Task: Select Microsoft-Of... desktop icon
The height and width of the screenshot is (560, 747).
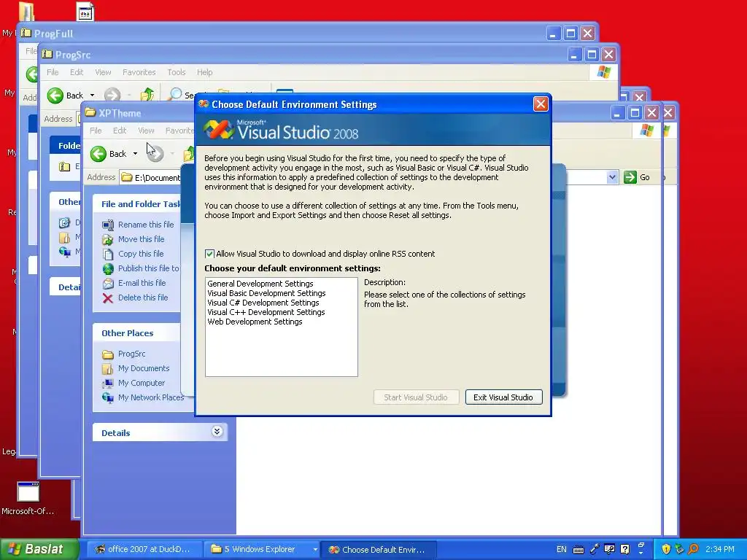Action: [28, 498]
